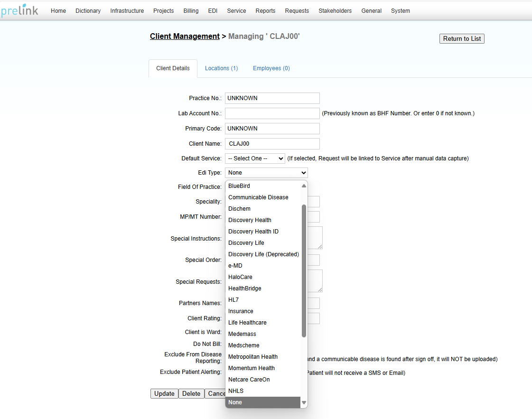Click the Lab Account No. input field
Viewport: 532px width, 419px height.
[272, 113]
